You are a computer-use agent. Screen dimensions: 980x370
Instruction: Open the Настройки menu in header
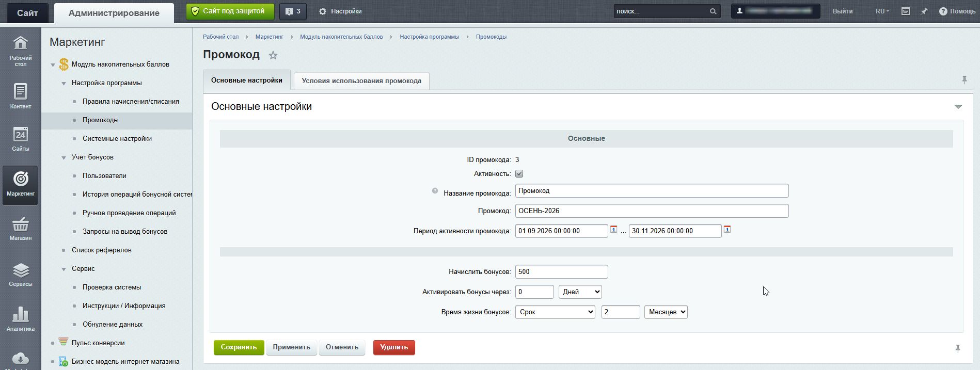click(340, 11)
